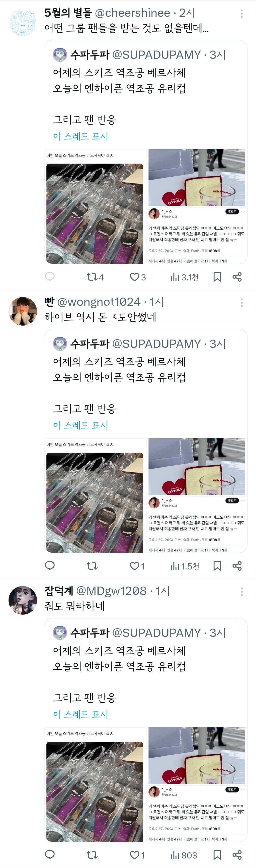Retweet the 빤 post

[92, 566]
